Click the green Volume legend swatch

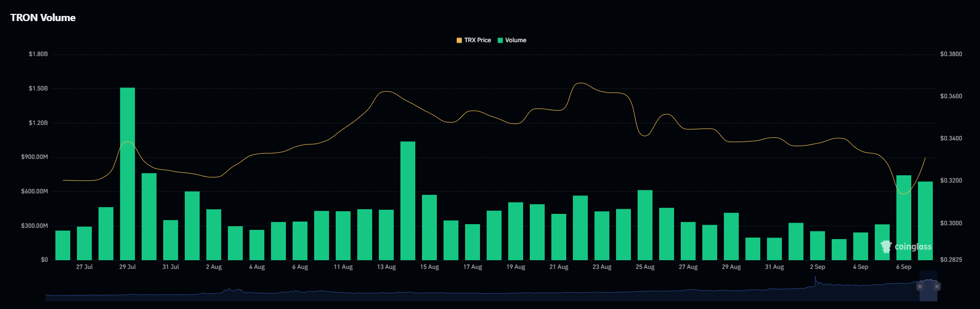point(500,40)
